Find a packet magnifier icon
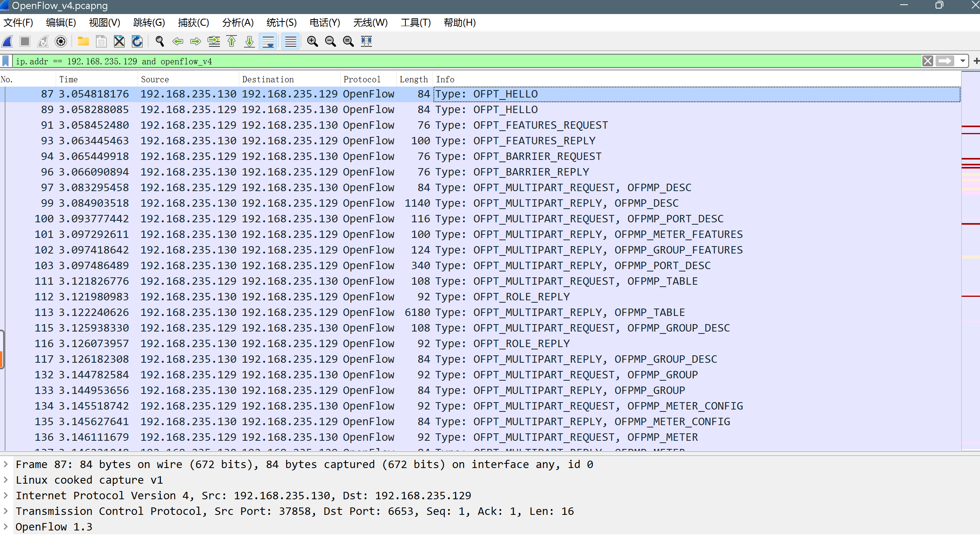This screenshot has height=548, width=980. coord(159,41)
